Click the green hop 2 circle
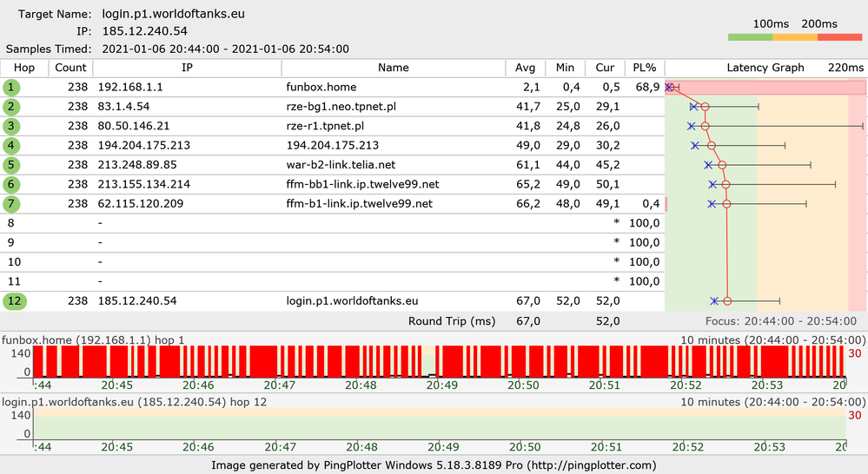 point(11,107)
